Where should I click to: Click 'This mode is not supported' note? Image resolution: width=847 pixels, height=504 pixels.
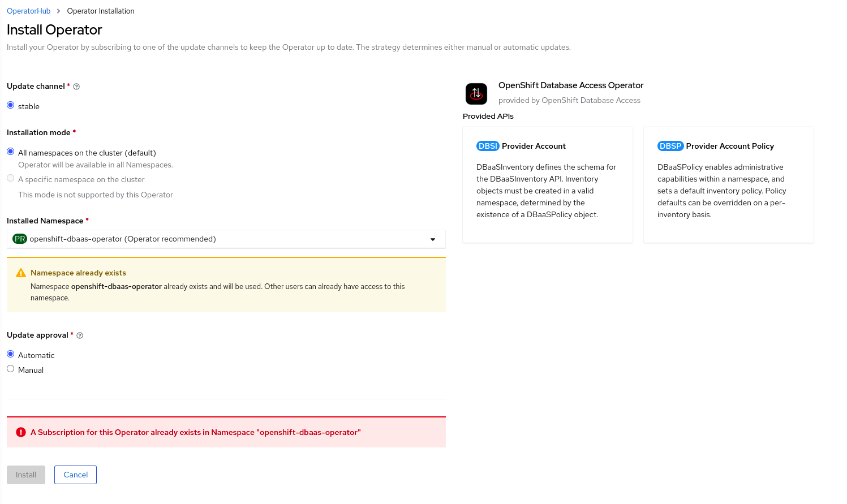pyautogui.click(x=96, y=195)
